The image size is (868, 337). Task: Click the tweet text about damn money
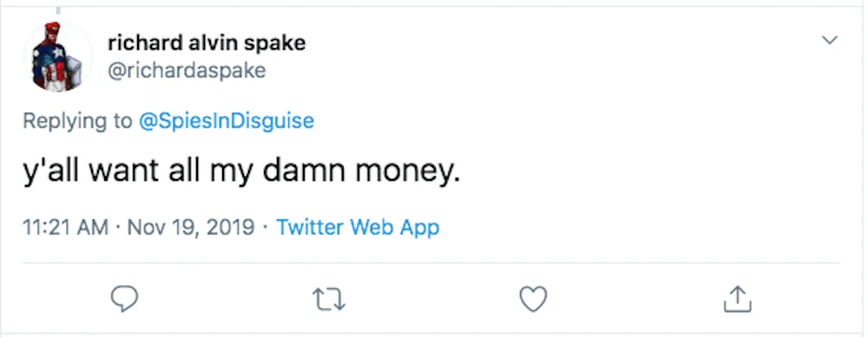pyautogui.click(x=241, y=172)
